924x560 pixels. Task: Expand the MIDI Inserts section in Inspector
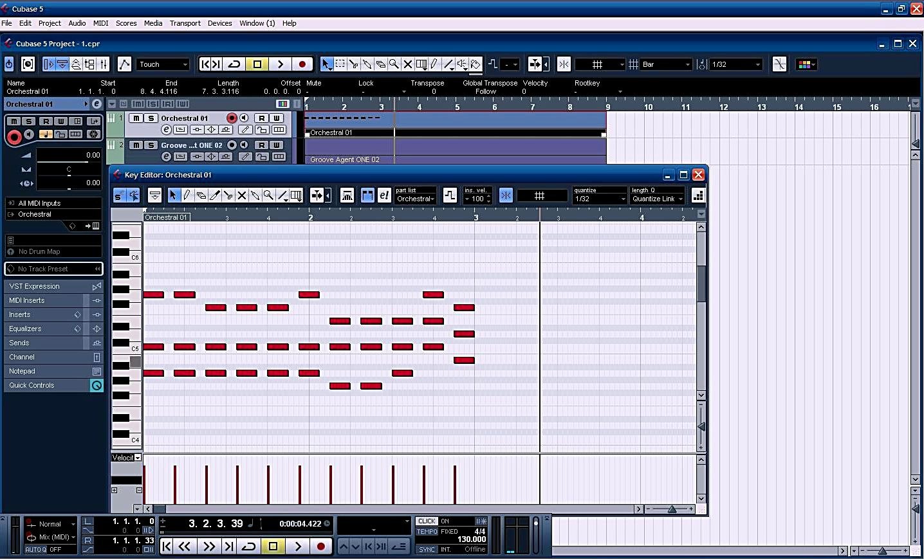[x=45, y=300]
